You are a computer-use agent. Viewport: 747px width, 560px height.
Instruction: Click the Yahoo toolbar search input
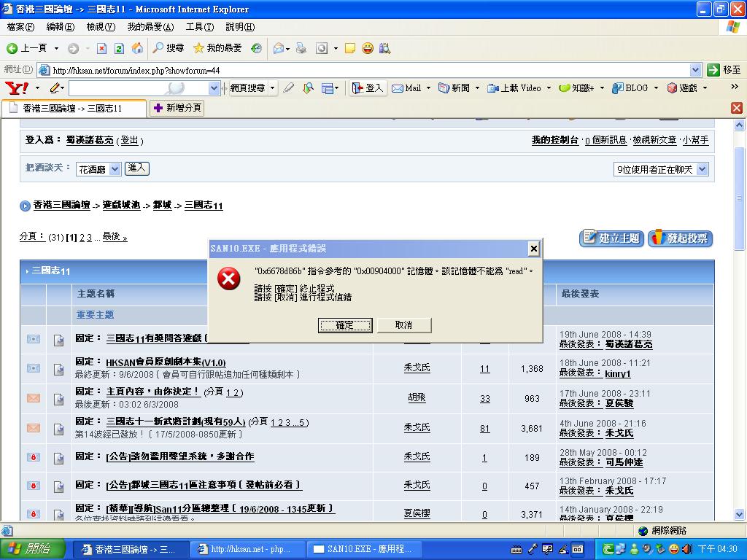138,88
